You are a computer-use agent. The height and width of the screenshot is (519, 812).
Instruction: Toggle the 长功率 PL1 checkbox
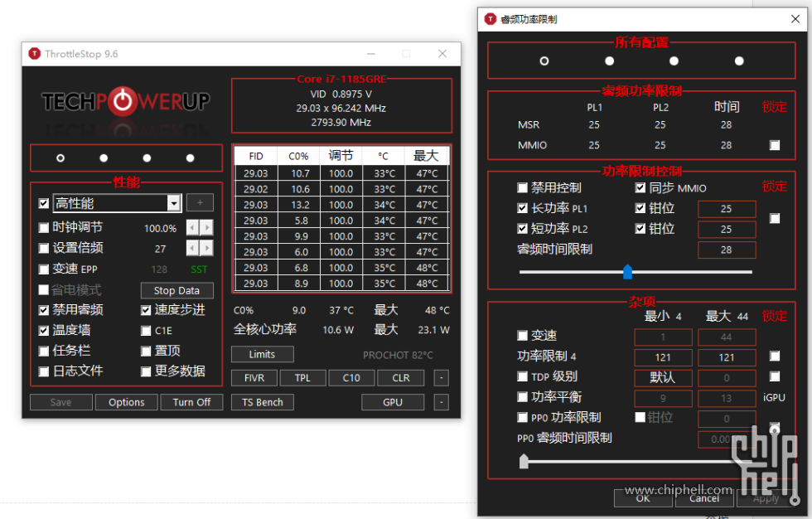tap(522, 208)
